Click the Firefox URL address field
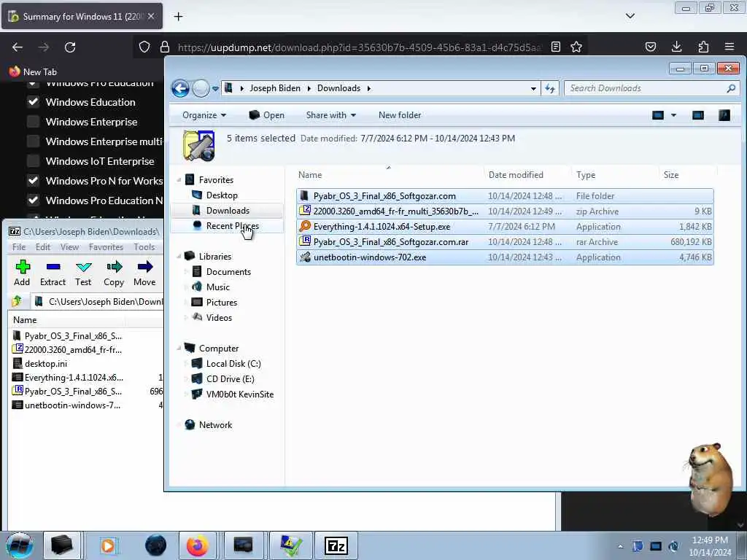 [x=359, y=47]
